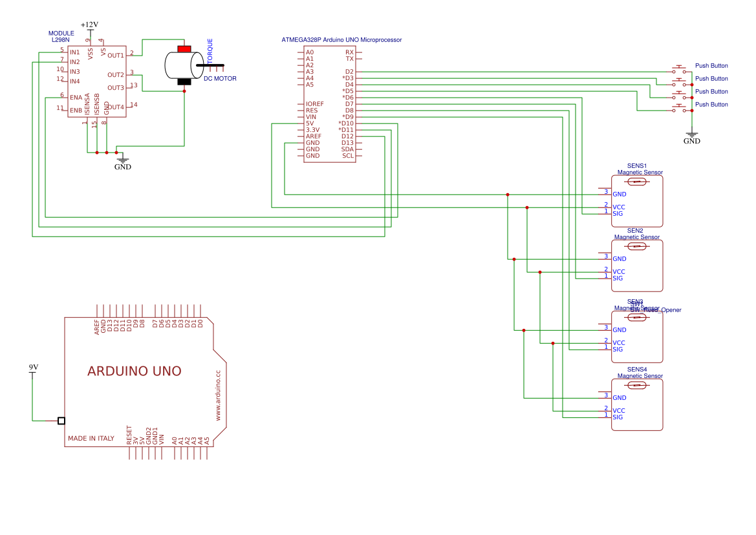The image size is (756, 535).
Task: Open the www.arduino.cc link on the board
Action: click(x=218, y=395)
